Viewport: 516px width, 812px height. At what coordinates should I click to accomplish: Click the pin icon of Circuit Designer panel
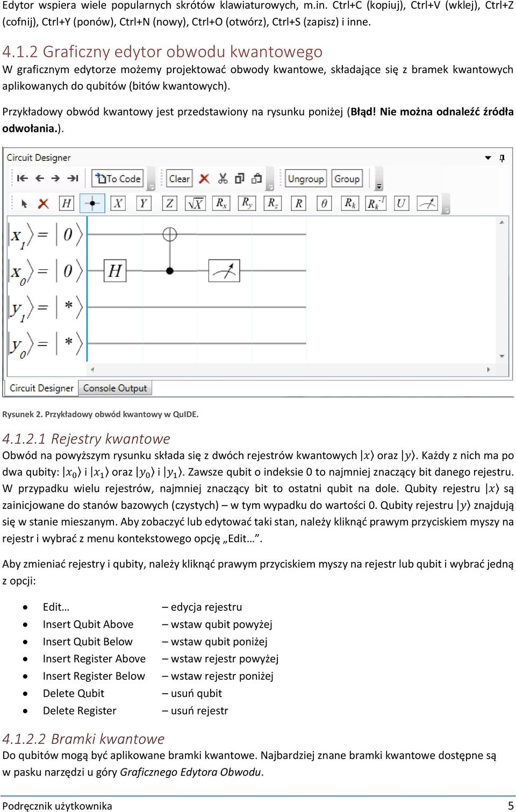tap(502, 158)
